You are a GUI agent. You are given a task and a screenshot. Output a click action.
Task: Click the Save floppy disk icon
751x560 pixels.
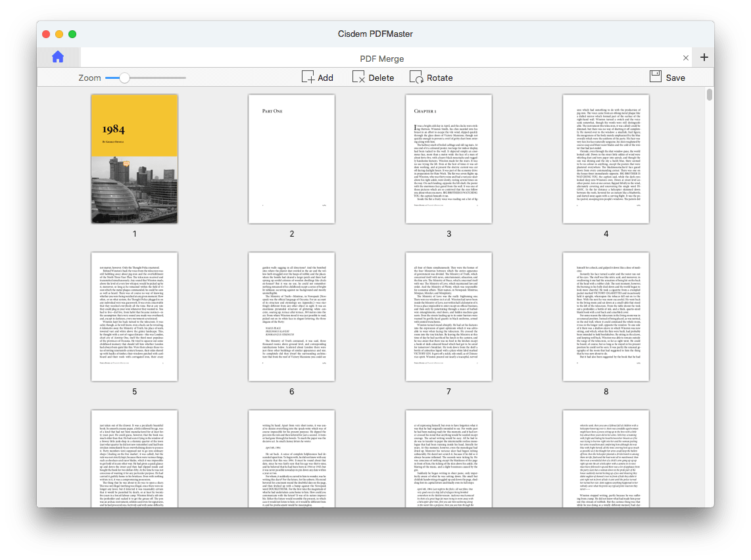(x=656, y=77)
